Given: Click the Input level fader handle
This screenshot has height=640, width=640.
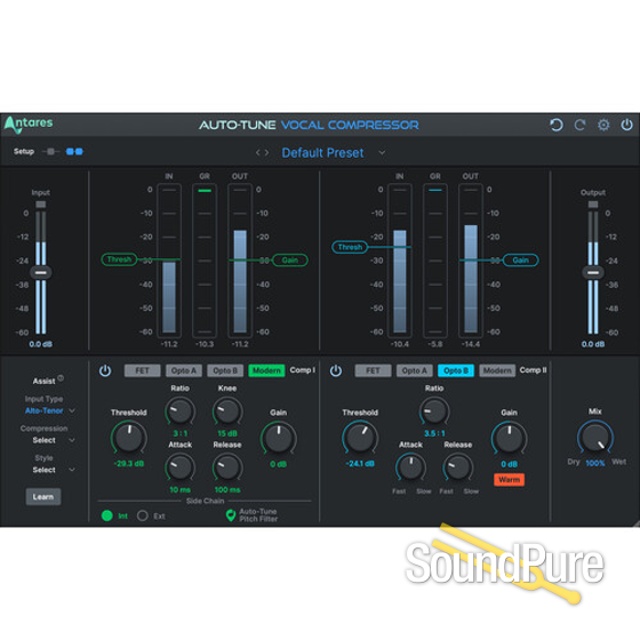Looking at the screenshot, I should 40,272.
